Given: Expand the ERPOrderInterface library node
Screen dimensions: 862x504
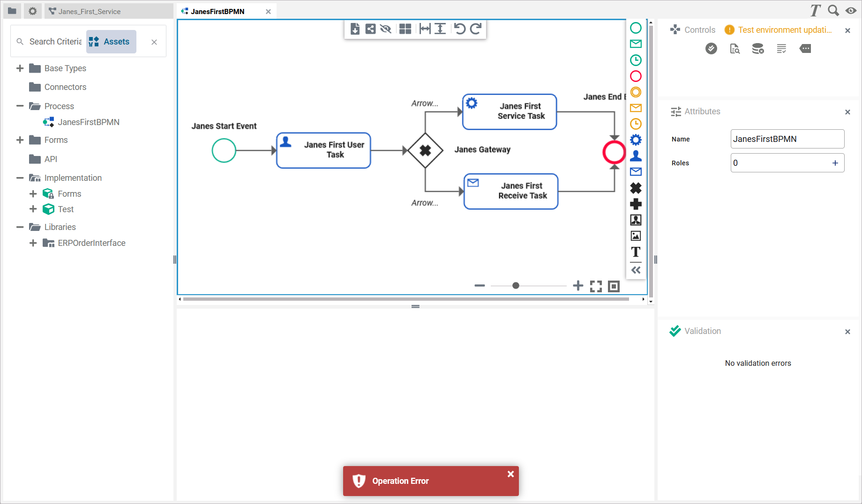Looking at the screenshot, I should [x=33, y=243].
